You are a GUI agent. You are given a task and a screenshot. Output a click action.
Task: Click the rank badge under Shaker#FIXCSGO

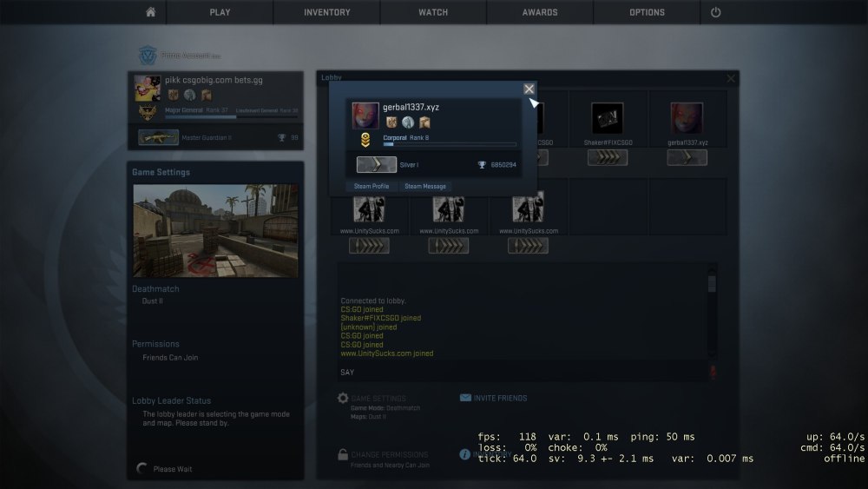(608, 158)
